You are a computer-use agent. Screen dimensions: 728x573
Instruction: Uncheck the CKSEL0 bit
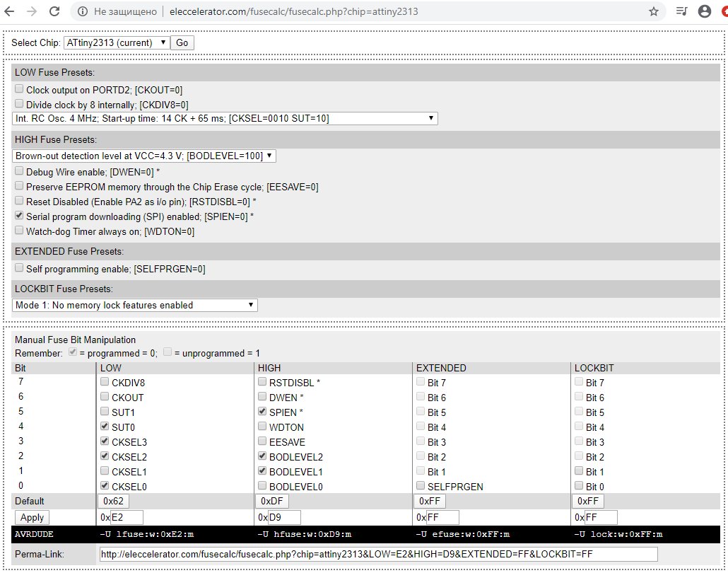click(x=105, y=485)
